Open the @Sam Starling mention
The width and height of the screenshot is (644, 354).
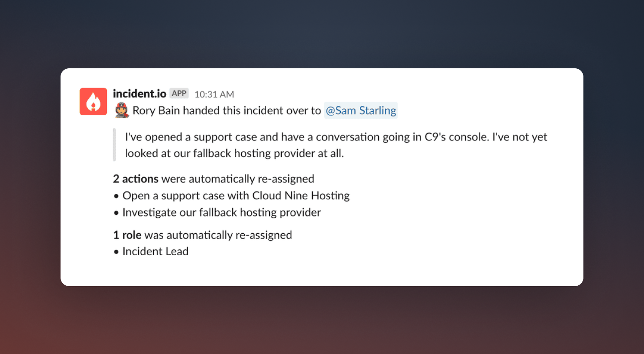click(x=361, y=110)
